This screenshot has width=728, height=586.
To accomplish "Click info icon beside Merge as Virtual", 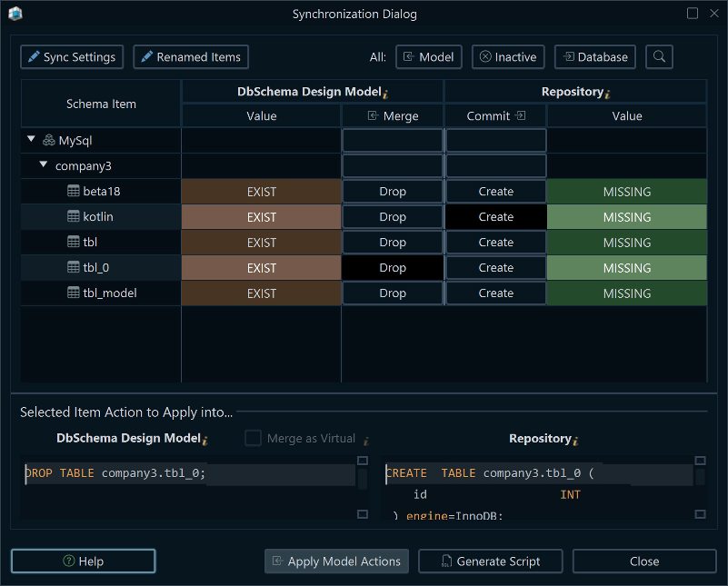I will point(365,440).
